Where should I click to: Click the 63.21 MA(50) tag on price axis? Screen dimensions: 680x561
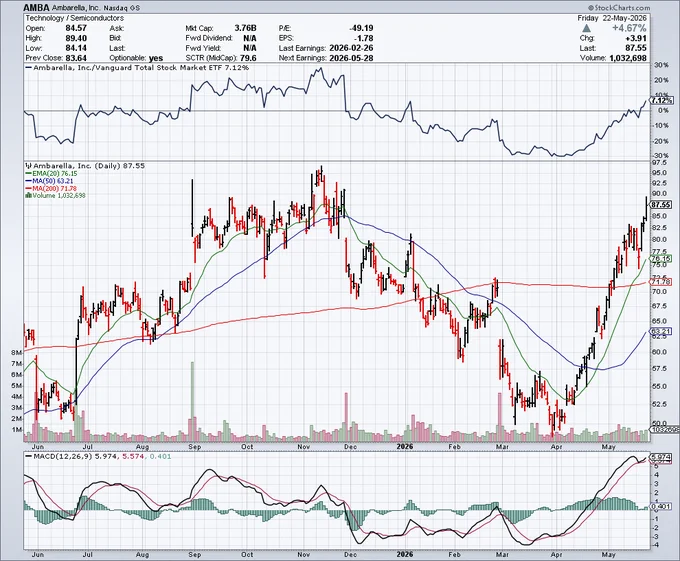pos(661,332)
